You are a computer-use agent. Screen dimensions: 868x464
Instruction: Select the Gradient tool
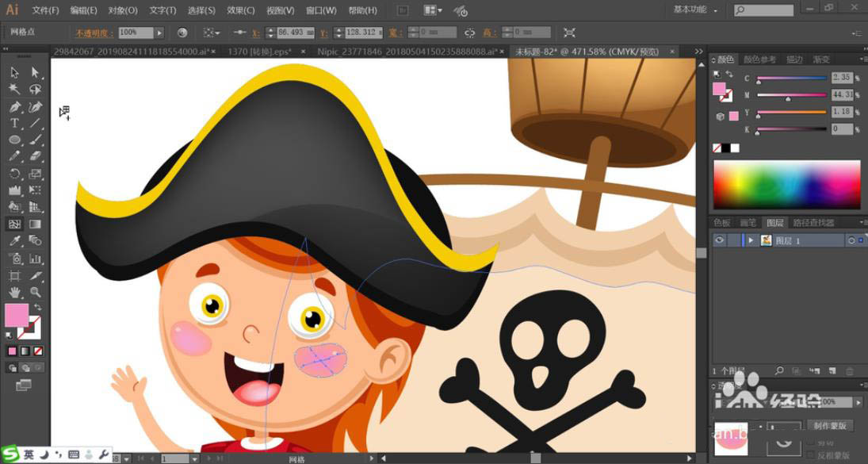[x=35, y=224]
